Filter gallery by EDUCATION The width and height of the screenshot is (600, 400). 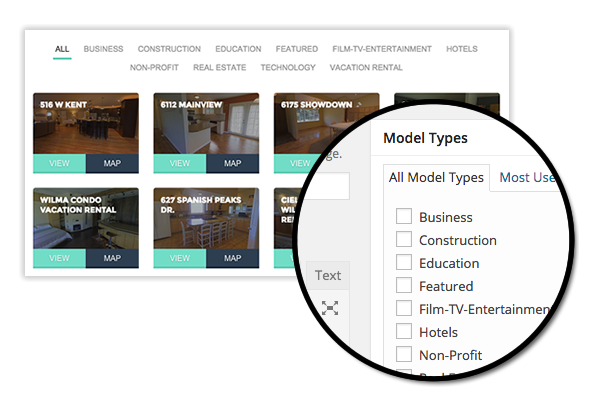coord(238,49)
